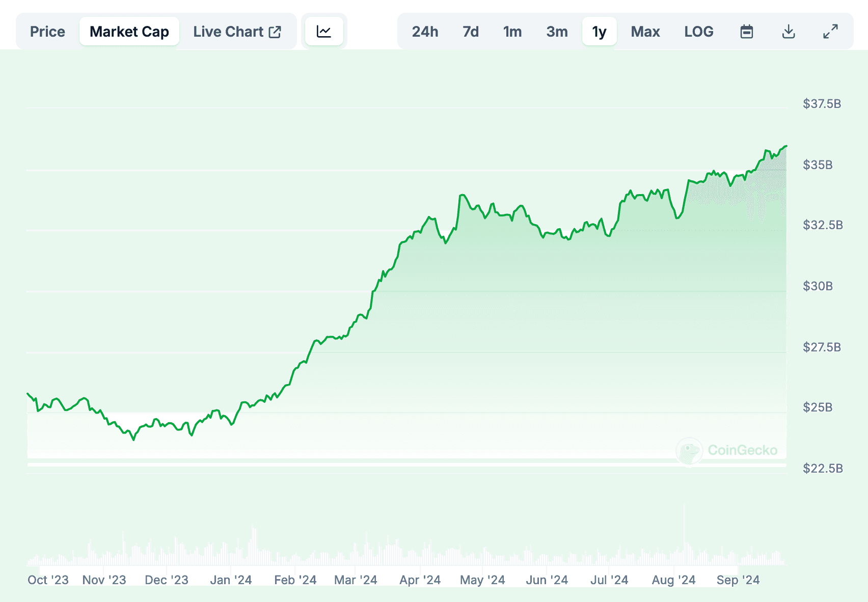The height and width of the screenshot is (602, 868).
Task: Click the Dec '23 axis label
Action: point(167,580)
